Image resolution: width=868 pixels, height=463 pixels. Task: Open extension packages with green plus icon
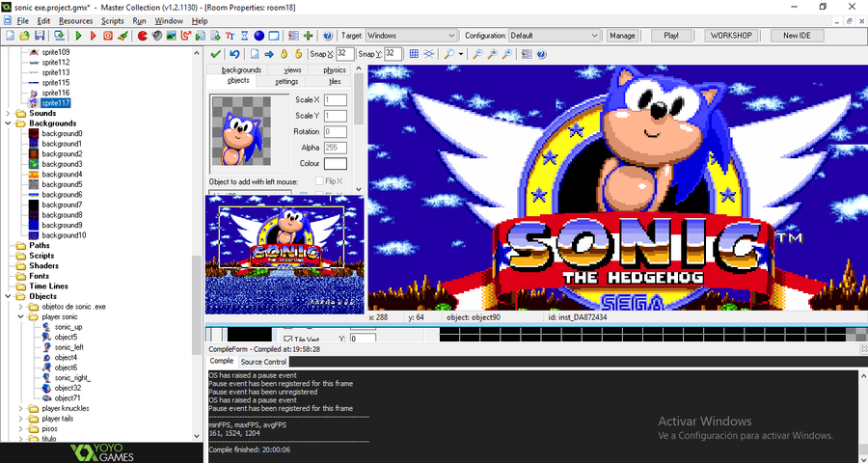click(x=309, y=36)
